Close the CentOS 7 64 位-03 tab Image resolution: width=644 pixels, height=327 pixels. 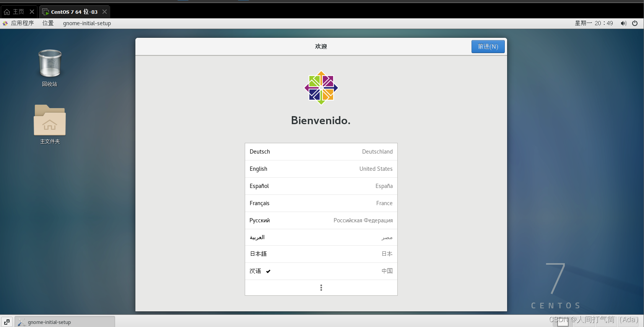(x=105, y=12)
